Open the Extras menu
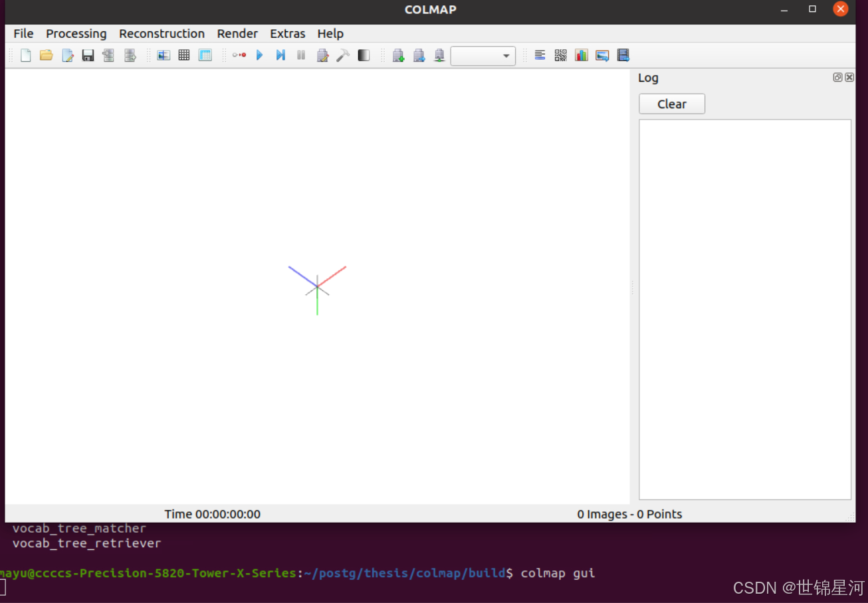This screenshot has width=868, height=603. pyautogui.click(x=287, y=33)
